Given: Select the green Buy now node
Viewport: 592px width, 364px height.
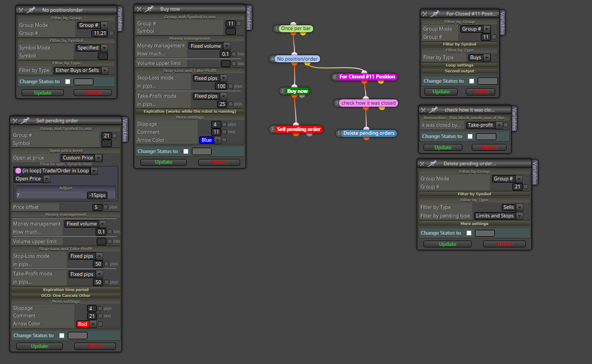Looking at the screenshot, I should [x=297, y=91].
